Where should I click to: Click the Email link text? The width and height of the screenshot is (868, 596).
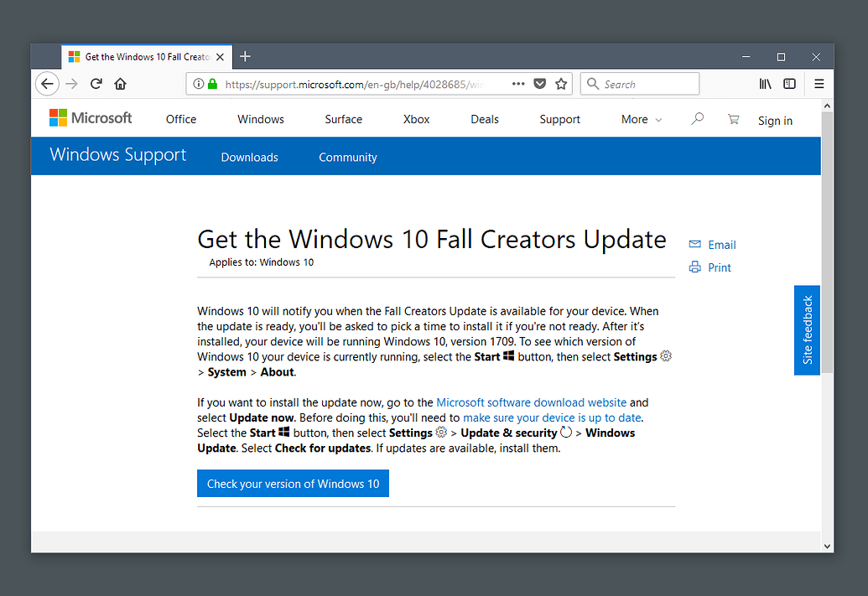click(x=722, y=245)
